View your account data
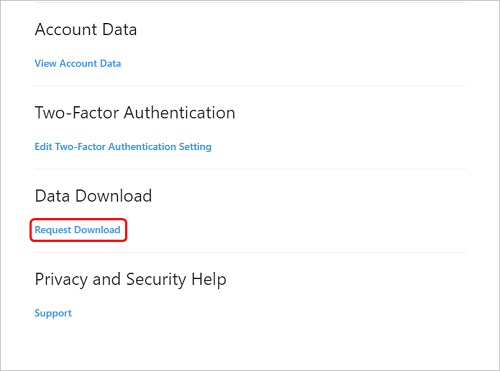The height and width of the screenshot is (371, 500). click(78, 63)
